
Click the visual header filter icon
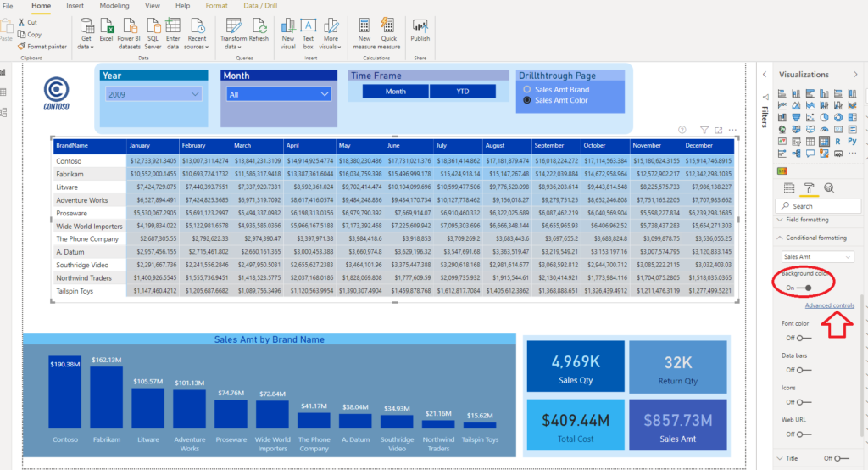tap(704, 130)
